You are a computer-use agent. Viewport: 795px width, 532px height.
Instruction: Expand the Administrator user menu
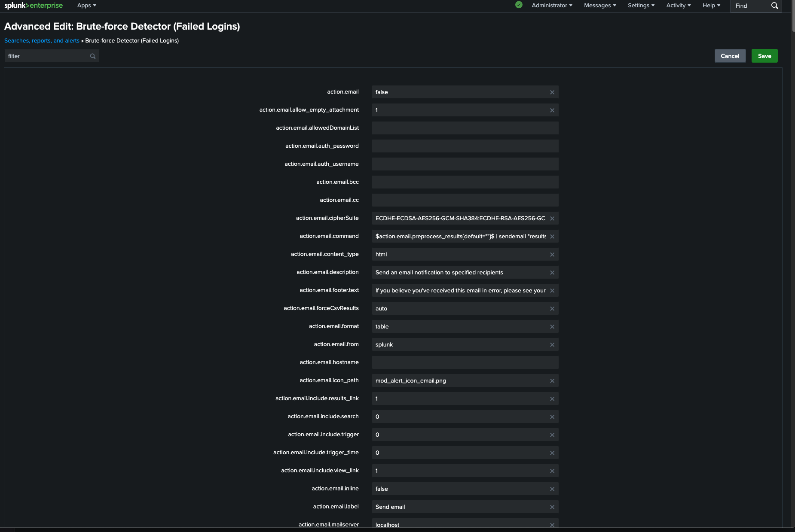pos(552,6)
